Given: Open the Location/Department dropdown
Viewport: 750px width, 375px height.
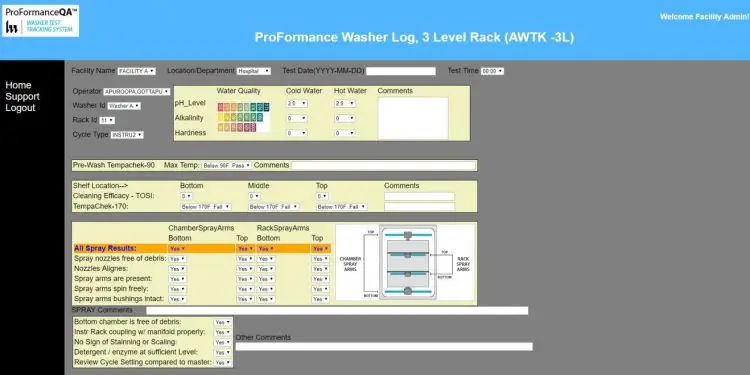Looking at the screenshot, I should click(254, 71).
